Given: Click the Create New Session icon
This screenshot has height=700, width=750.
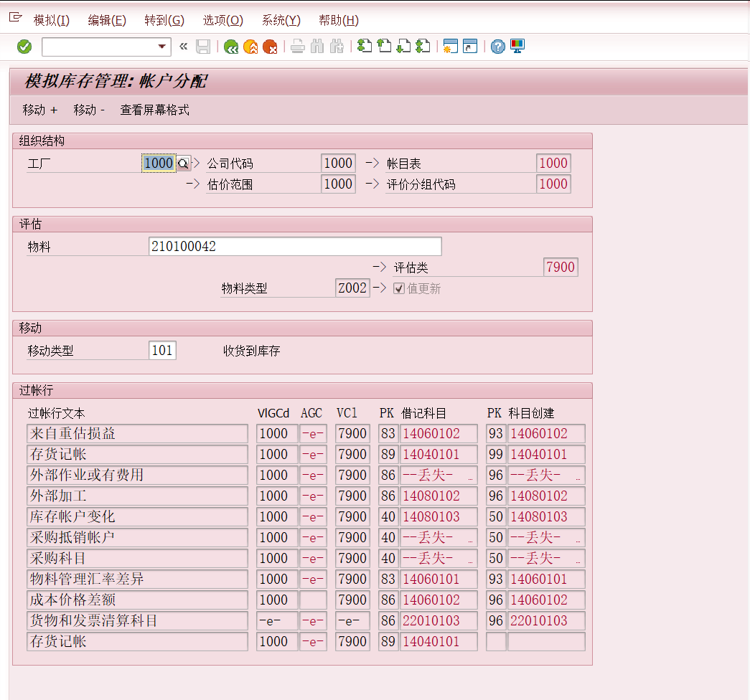Looking at the screenshot, I should pos(450,47).
